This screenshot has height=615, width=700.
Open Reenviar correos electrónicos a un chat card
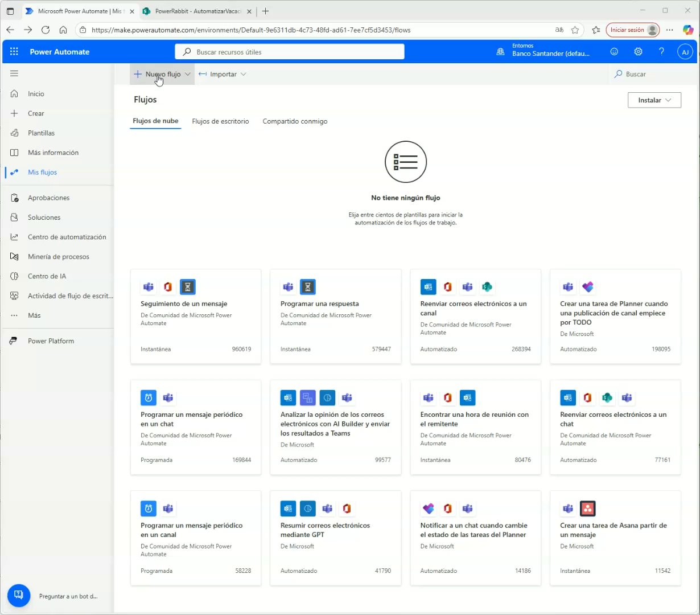click(x=616, y=428)
